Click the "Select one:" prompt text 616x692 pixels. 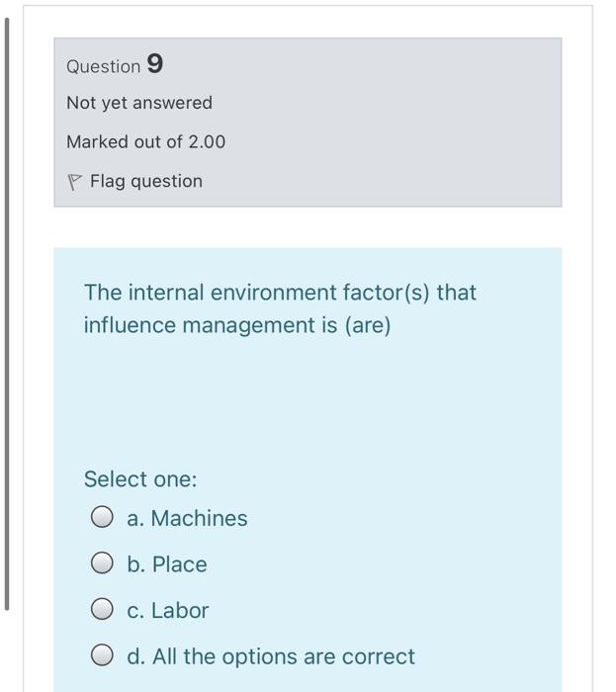coord(140,479)
